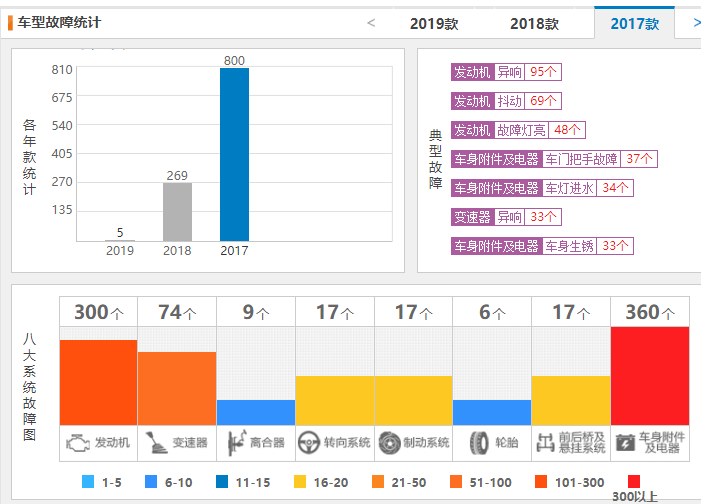The height and width of the screenshot is (504, 701).
Task: Click the 74个 transmission count
Action: coord(177,312)
